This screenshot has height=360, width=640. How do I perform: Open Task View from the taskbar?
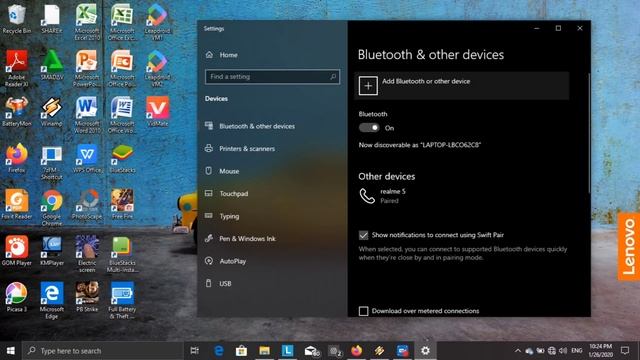tap(195, 351)
